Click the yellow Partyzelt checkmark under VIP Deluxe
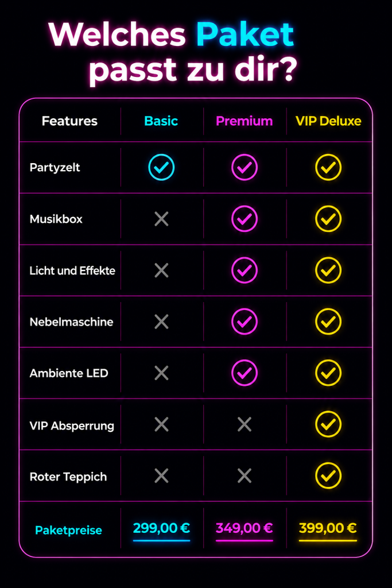392x588 pixels. point(328,167)
